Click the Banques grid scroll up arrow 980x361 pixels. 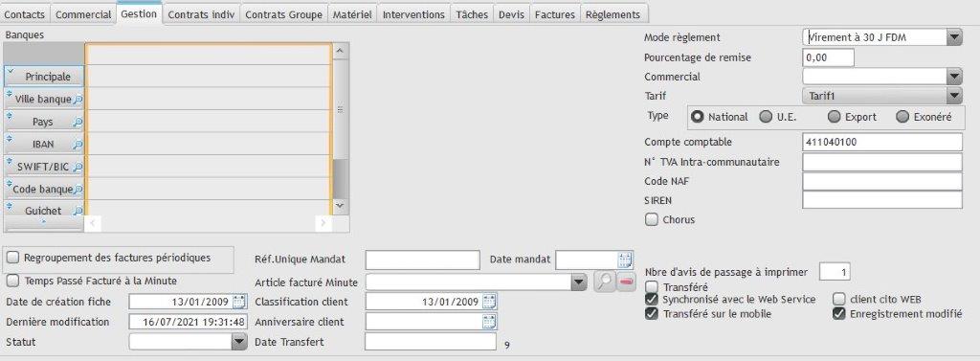coord(339,51)
